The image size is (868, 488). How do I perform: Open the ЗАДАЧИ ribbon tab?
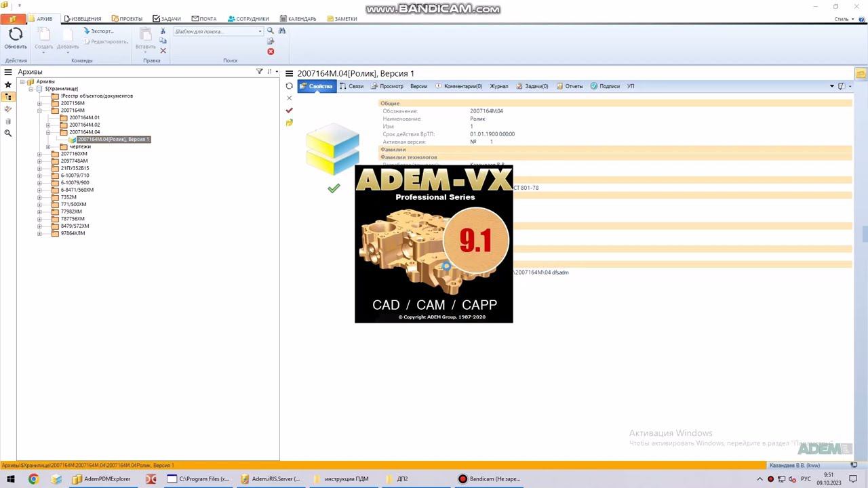167,19
